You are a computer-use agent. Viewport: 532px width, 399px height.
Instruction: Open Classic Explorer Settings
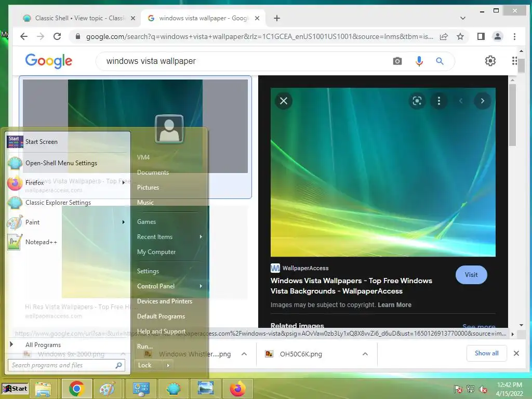68,203
